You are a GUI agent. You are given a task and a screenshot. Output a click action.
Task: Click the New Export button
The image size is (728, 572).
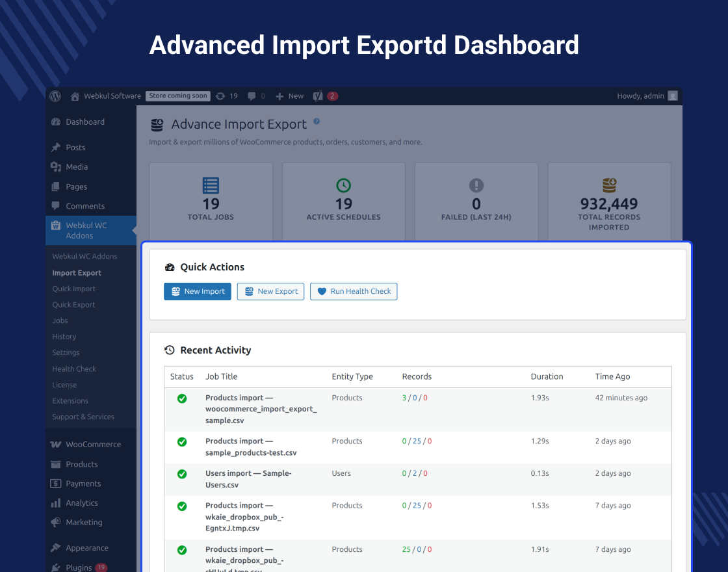(270, 292)
